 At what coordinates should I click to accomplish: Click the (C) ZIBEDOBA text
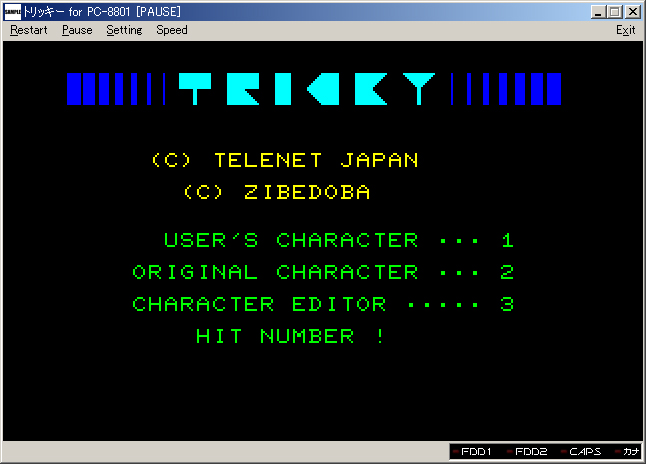(277, 192)
